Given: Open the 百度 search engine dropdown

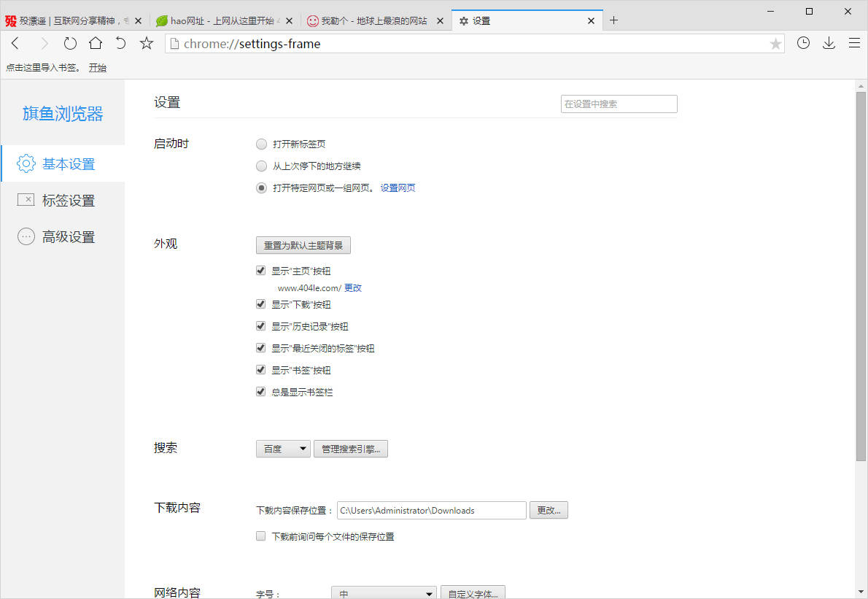Looking at the screenshot, I should pyautogui.click(x=283, y=449).
